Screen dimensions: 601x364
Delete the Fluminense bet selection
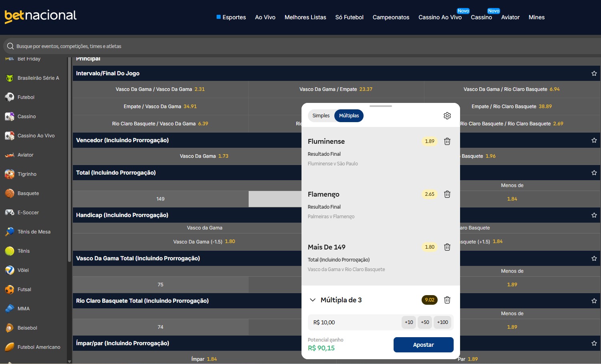point(447,141)
